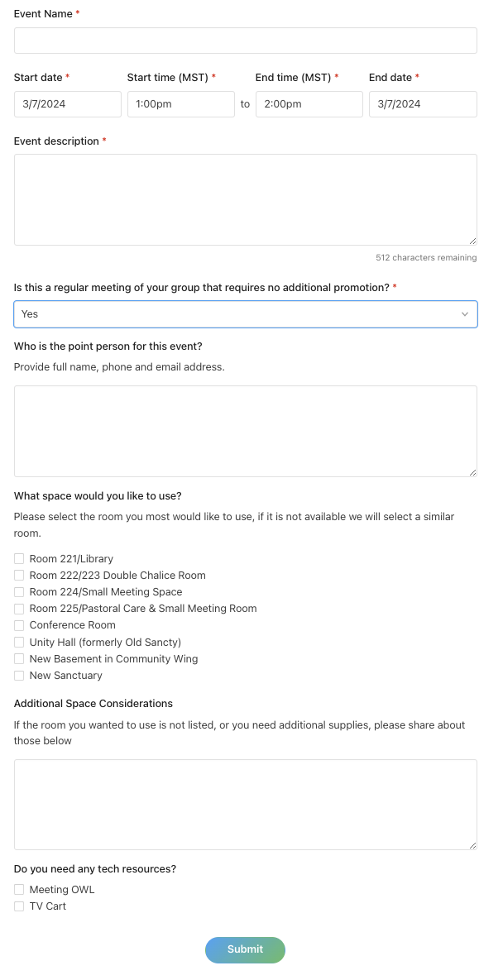
Task: Enable the Meeting OWL tech resource
Action: (x=19, y=890)
